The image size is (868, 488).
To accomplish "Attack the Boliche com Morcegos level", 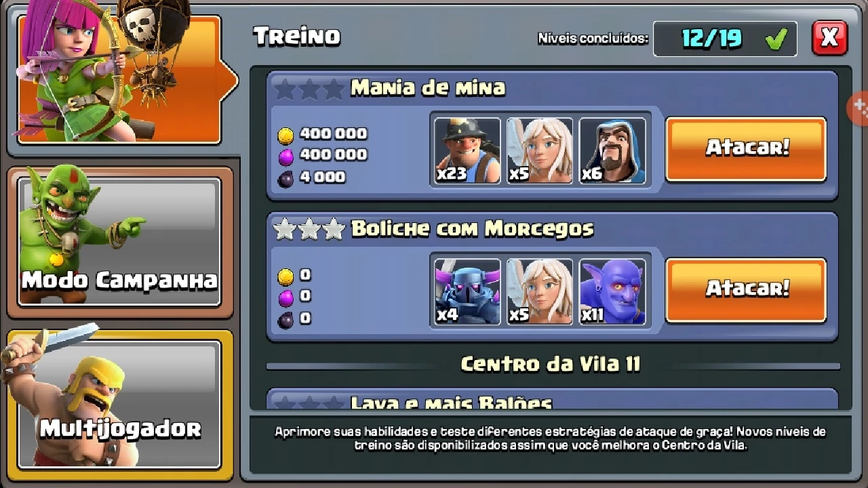I will point(746,290).
